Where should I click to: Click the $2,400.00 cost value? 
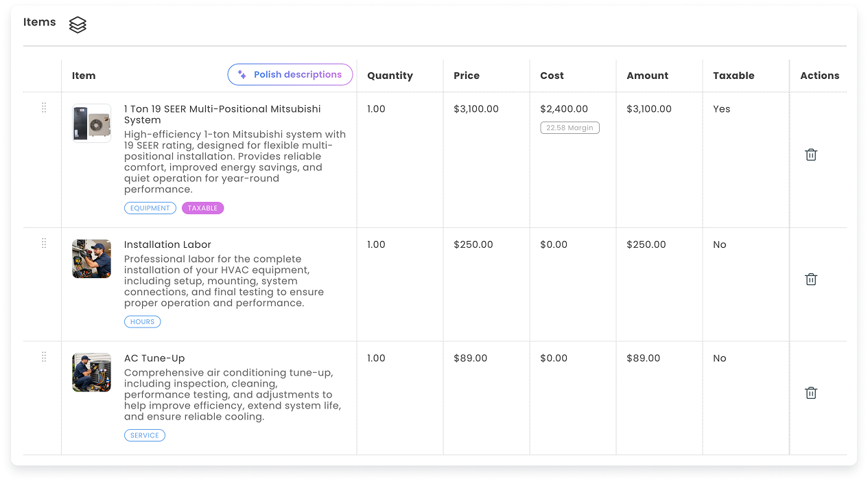pos(563,109)
